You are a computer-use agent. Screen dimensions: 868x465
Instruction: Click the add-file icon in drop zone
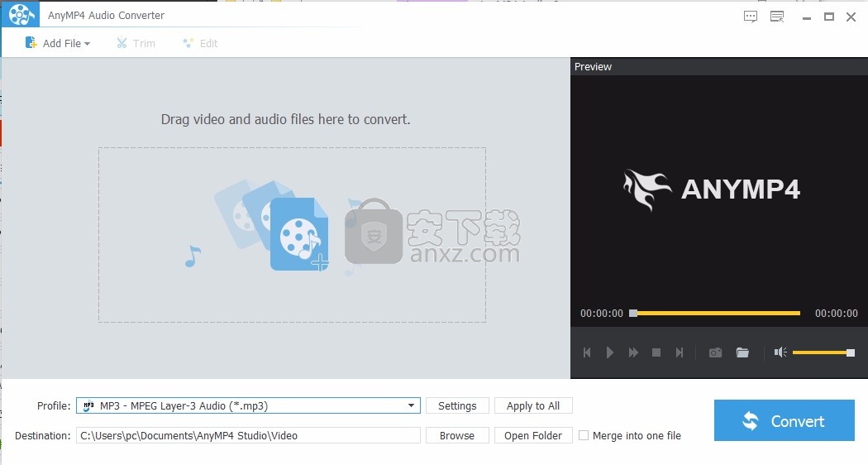pos(299,234)
